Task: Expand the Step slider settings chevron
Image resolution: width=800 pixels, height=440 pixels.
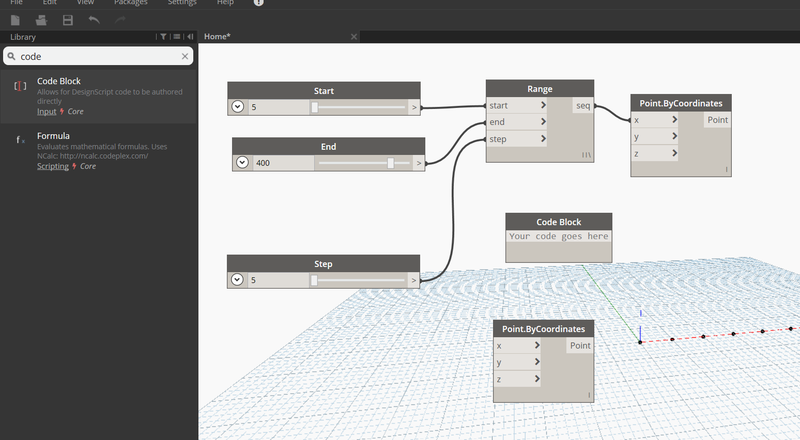Action: [237, 280]
